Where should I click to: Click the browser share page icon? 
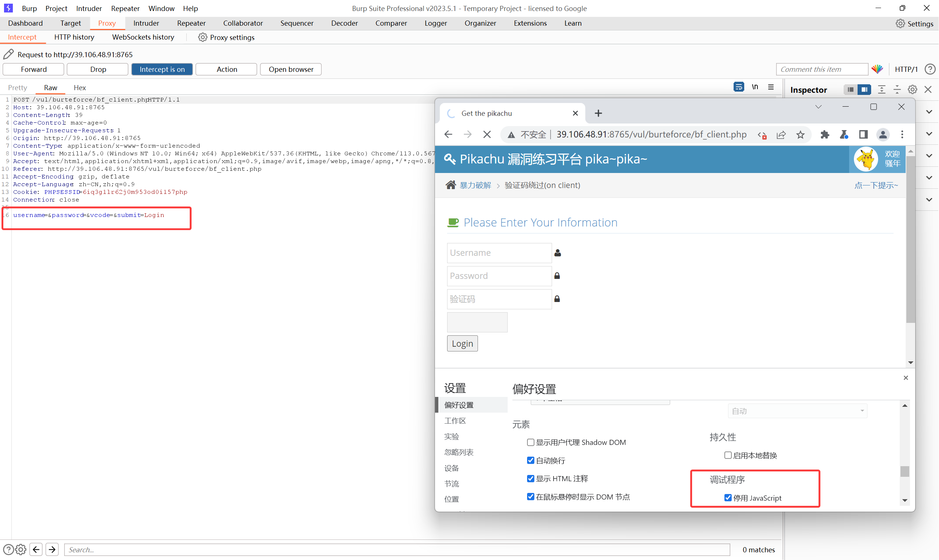pyautogui.click(x=781, y=135)
